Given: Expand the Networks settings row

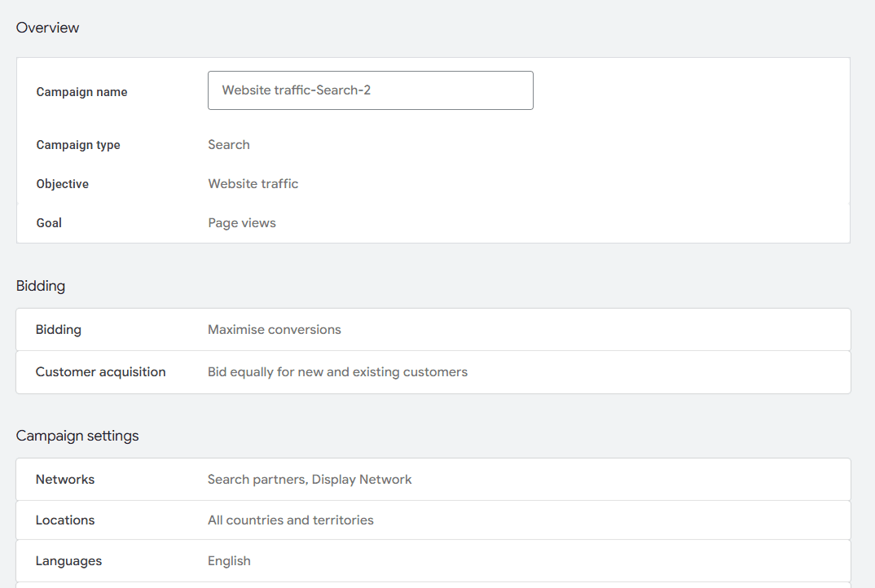Looking at the screenshot, I should 433,480.
